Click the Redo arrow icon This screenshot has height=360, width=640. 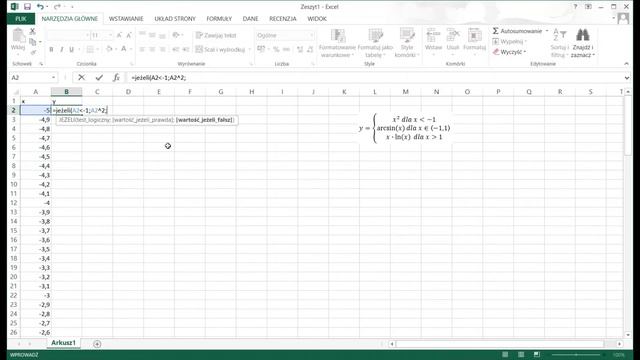click(x=57, y=7)
